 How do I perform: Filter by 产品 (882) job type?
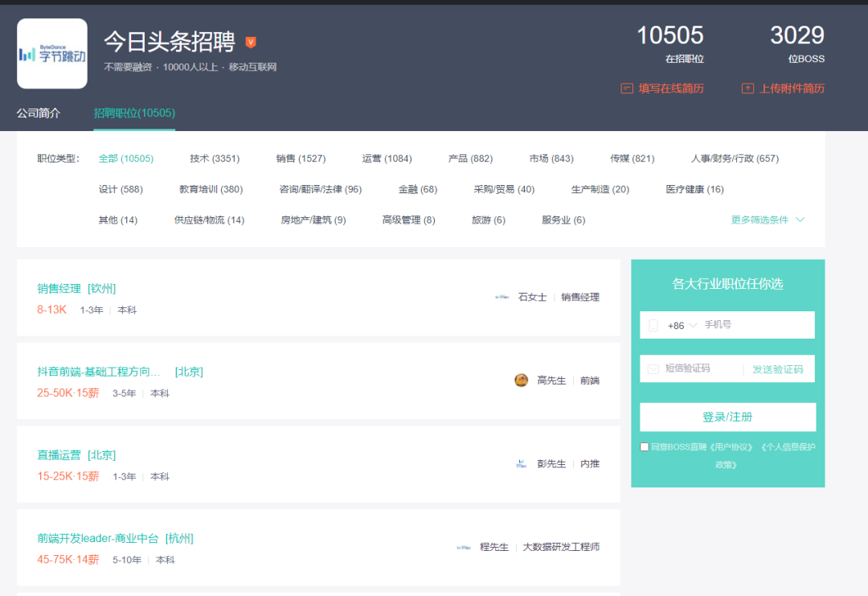tap(470, 159)
